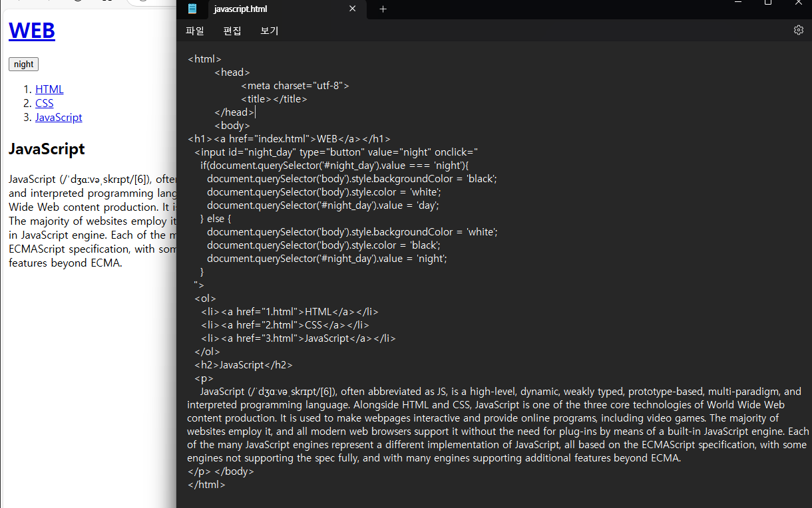
Task: Click the <body> opening tag line
Action: pos(232,126)
